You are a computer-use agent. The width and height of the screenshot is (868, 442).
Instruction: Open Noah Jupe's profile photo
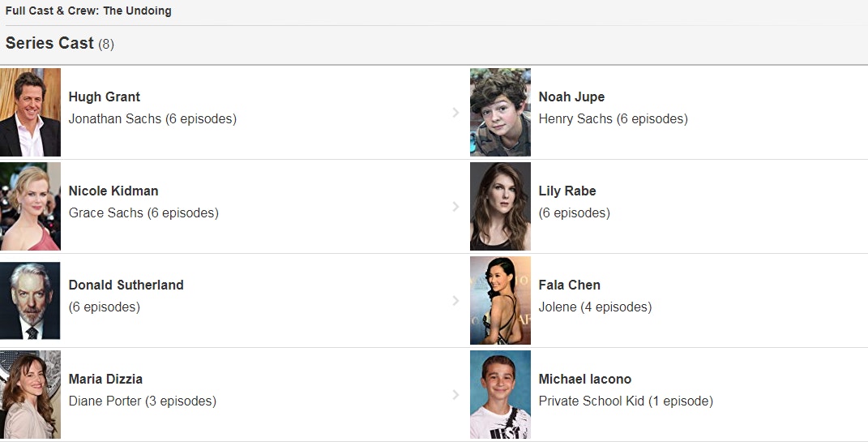coord(500,112)
